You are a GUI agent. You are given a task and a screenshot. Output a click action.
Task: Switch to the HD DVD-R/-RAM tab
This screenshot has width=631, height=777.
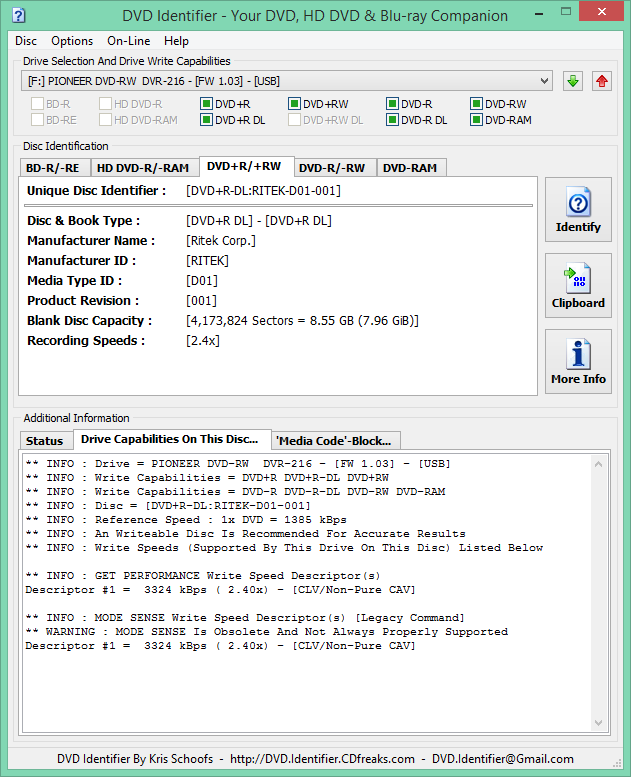[x=143, y=168]
